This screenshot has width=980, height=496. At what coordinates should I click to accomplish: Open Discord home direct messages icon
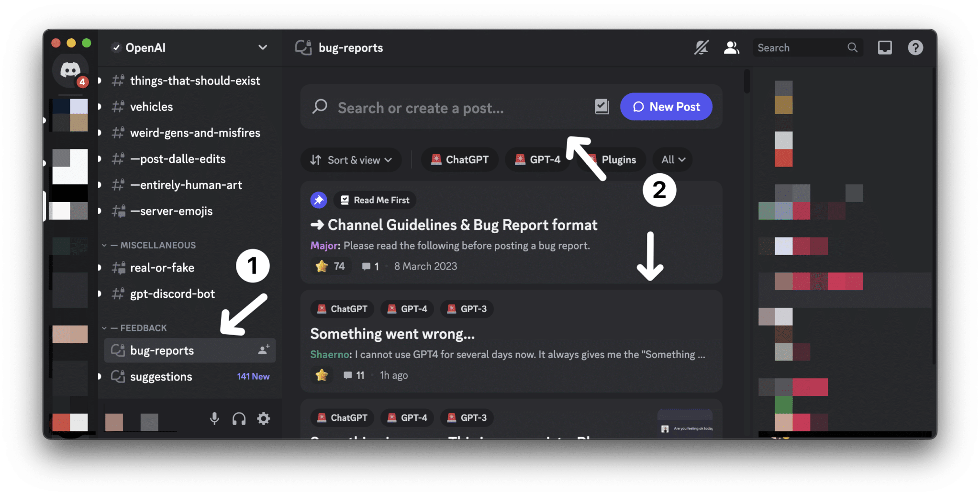[70, 70]
